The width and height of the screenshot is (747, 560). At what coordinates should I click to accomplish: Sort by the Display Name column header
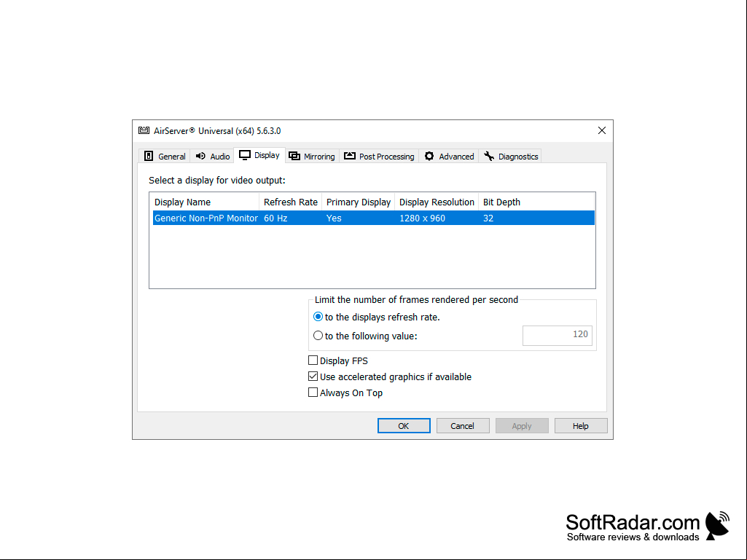point(204,202)
